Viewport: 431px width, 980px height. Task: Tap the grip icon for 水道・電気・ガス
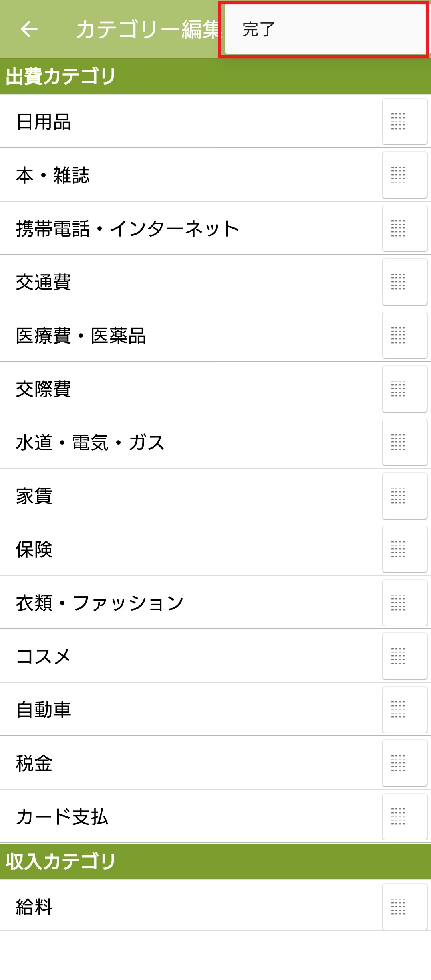click(404, 442)
